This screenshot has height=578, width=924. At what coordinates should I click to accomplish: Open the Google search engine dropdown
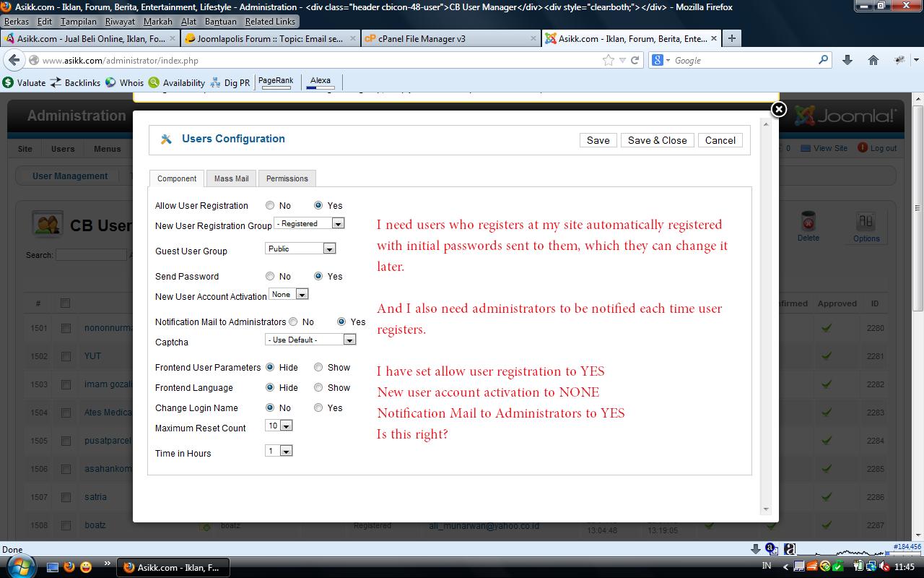(x=661, y=61)
